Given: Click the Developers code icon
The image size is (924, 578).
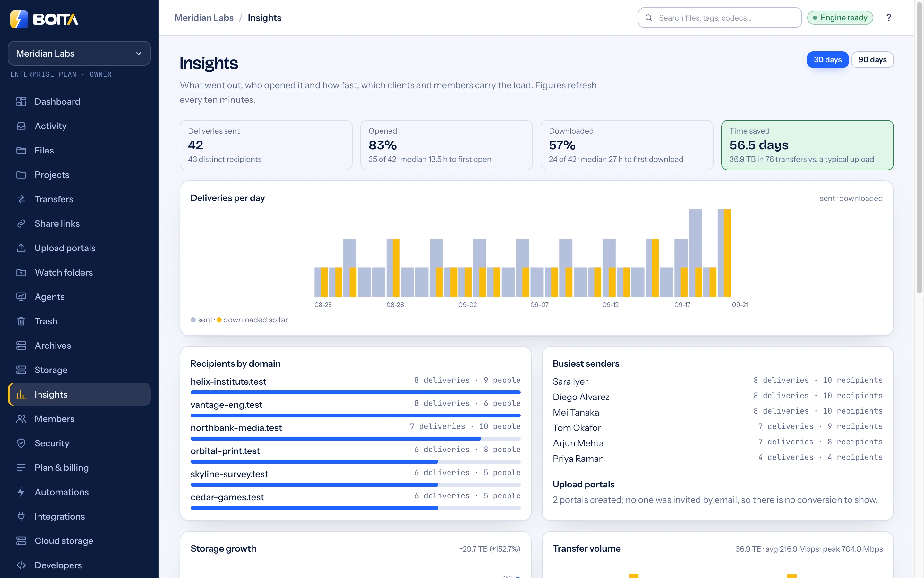Looking at the screenshot, I should tap(21, 565).
